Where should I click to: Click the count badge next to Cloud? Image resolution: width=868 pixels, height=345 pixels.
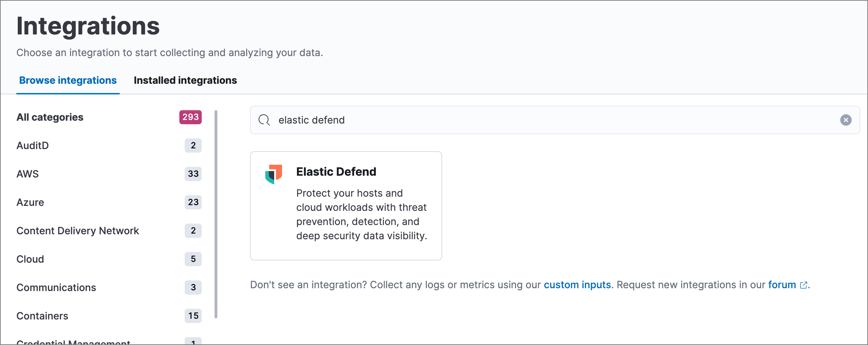point(193,259)
